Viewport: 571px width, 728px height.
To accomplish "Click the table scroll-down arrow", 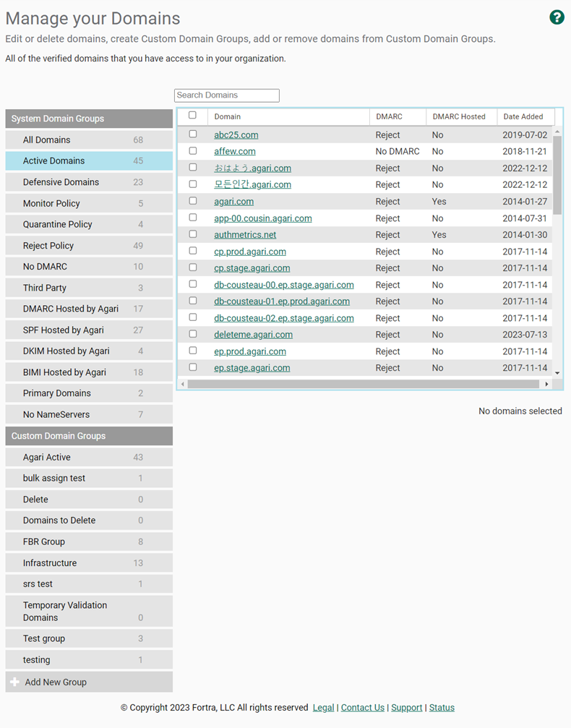I will pos(557,373).
